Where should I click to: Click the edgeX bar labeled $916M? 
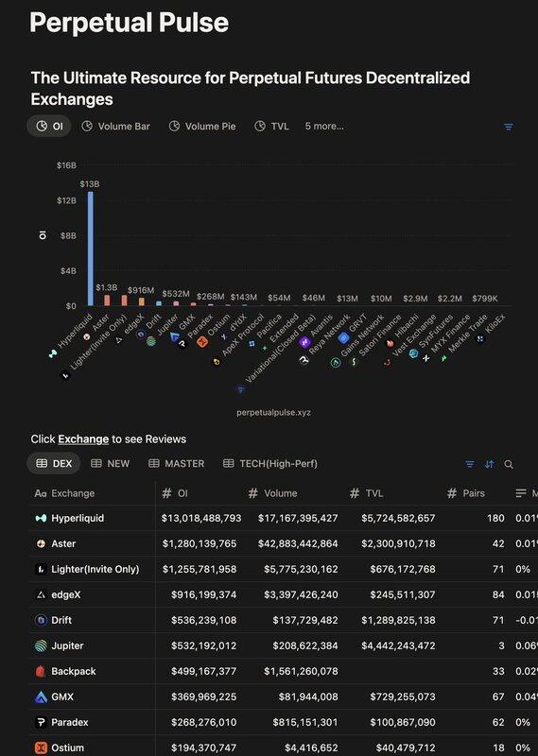[142, 301]
